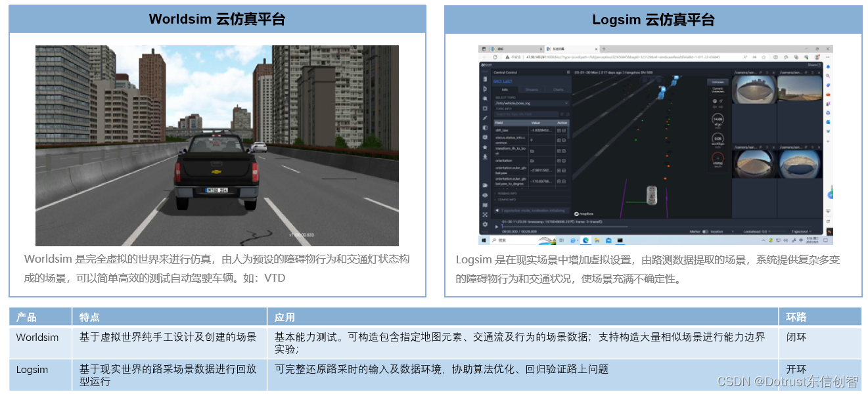Viewport: 868px width, 394px height.
Task: Click the 环路 column header
Action: [820, 317]
